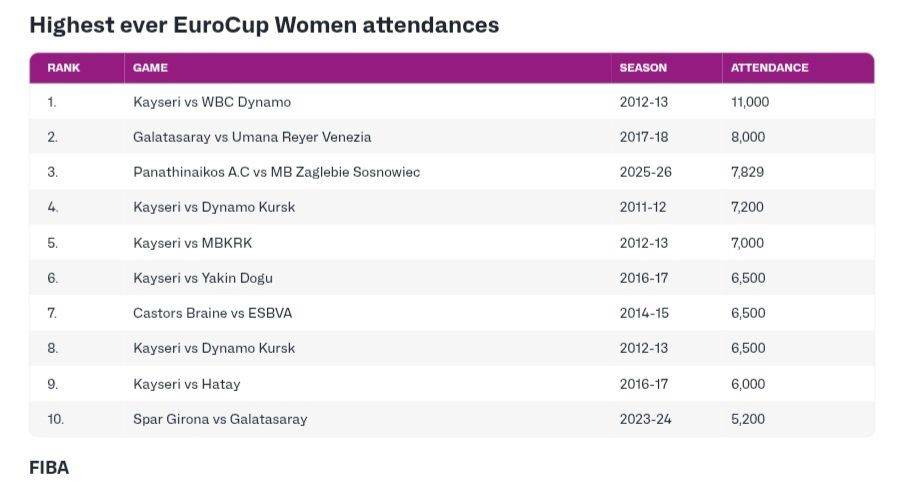This screenshot has height=501, width=903.
Task: Click the GAME column header
Action: 150,68
